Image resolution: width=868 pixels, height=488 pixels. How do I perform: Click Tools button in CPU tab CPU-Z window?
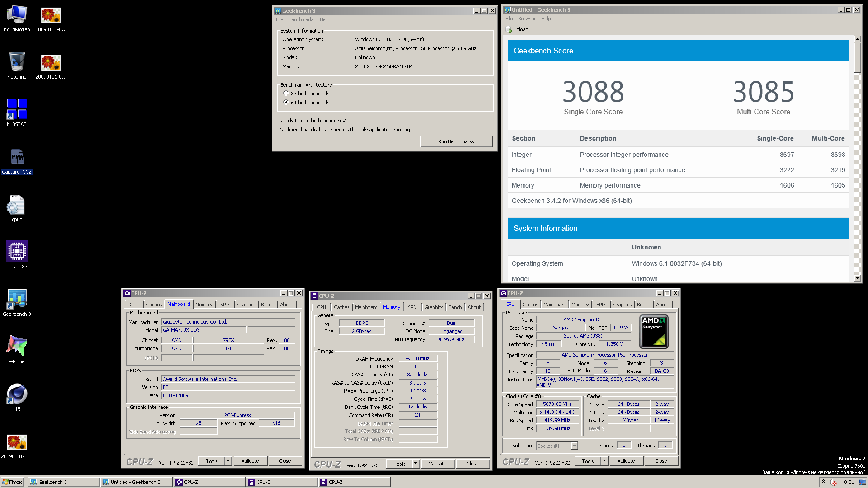tap(588, 461)
